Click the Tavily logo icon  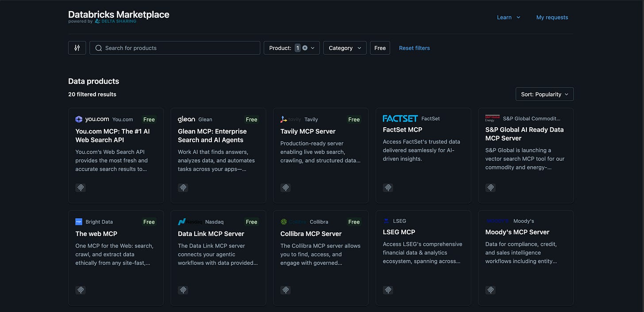(291, 119)
